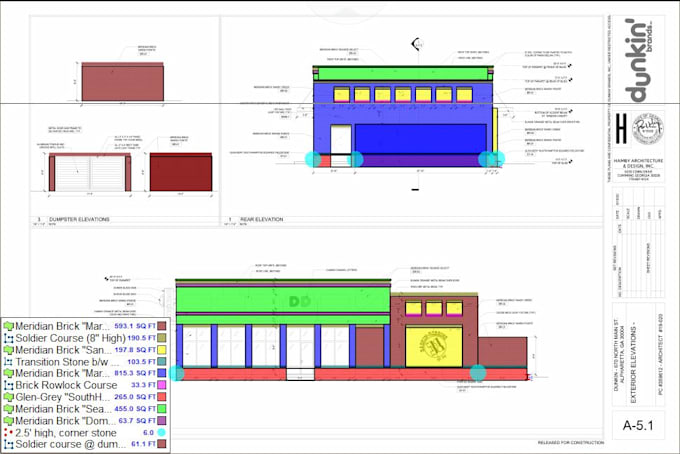Select the Meridian Brick "Dom... legend label
Image resolution: width=680 pixels, height=454 pixels.
coord(65,421)
